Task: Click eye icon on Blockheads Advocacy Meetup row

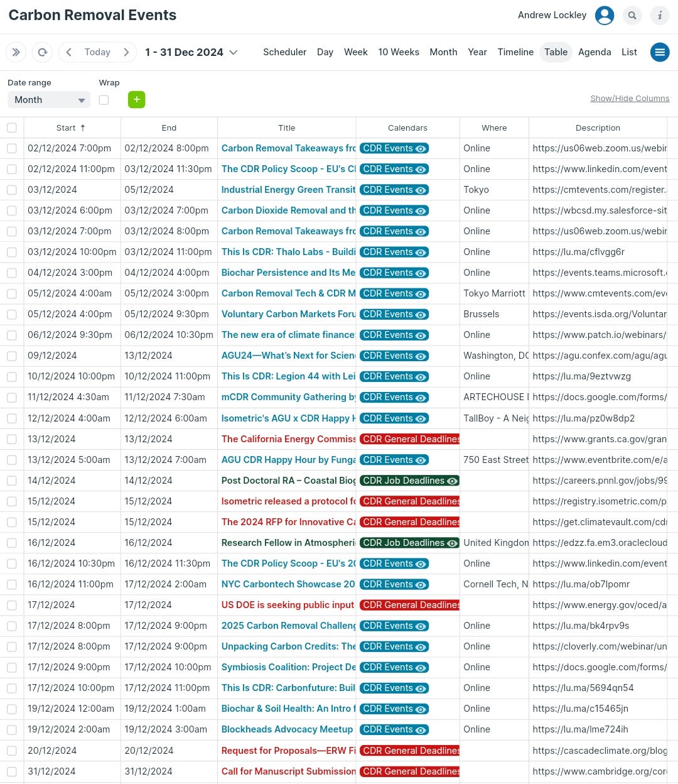Action: click(421, 730)
